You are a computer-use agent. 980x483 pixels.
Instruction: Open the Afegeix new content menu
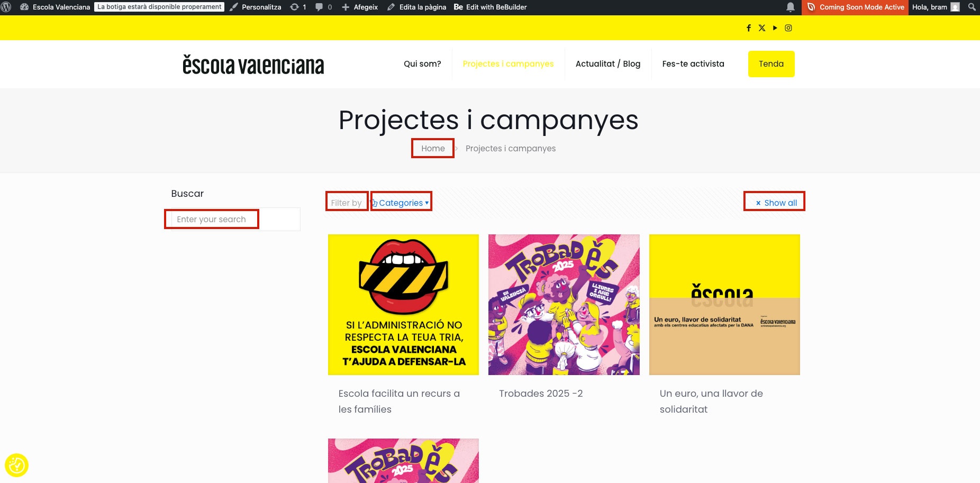pyautogui.click(x=360, y=7)
